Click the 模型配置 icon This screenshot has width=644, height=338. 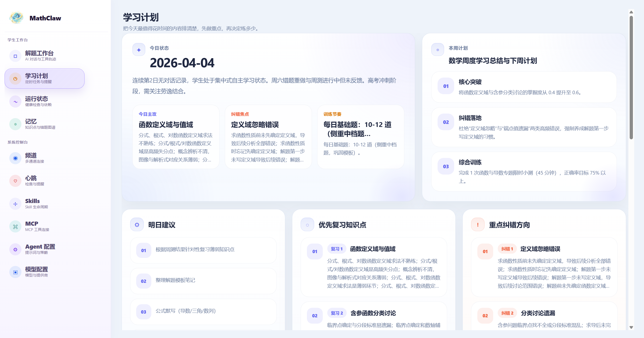click(15, 272)
